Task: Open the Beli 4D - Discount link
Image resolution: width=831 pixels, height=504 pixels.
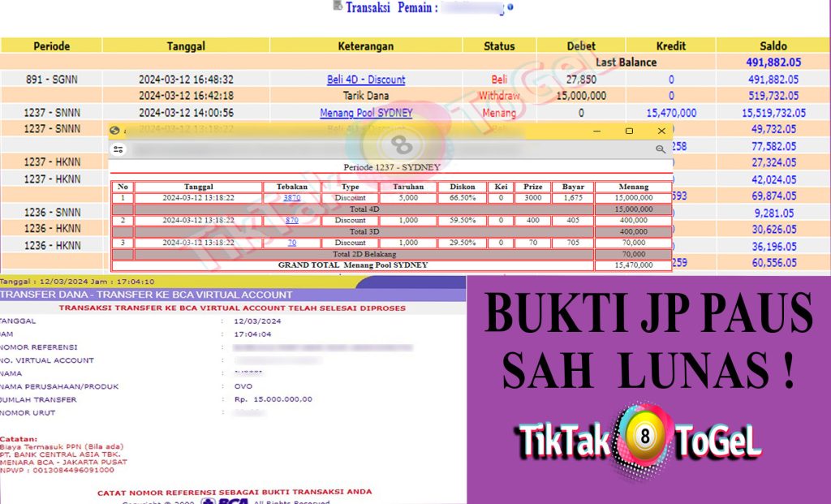Action: click(365, 80)
